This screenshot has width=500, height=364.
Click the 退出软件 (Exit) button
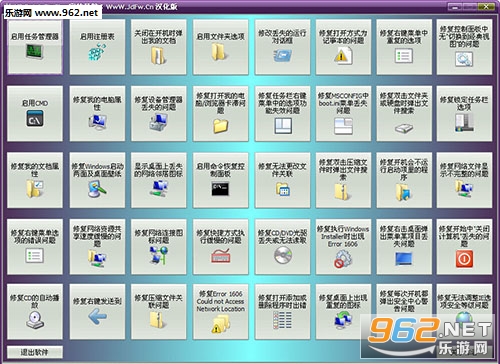35,352
